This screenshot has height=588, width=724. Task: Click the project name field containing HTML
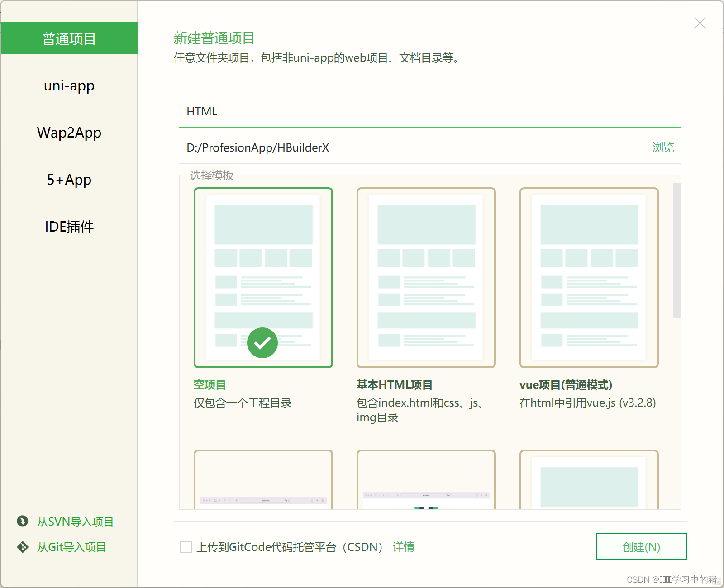pos(430,112)
